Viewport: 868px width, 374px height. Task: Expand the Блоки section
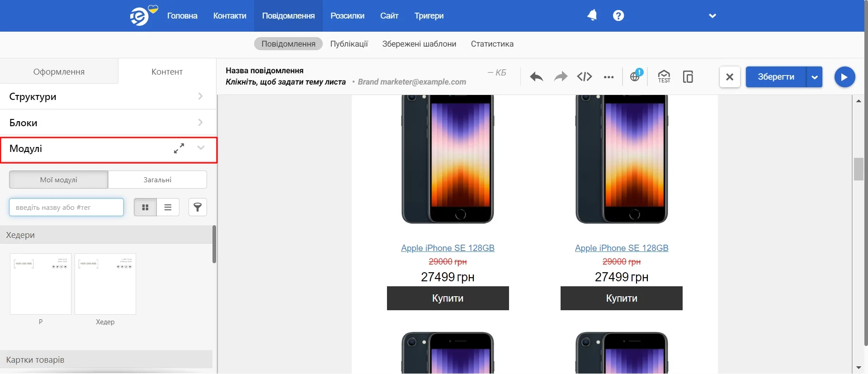(x=108, y=123)
